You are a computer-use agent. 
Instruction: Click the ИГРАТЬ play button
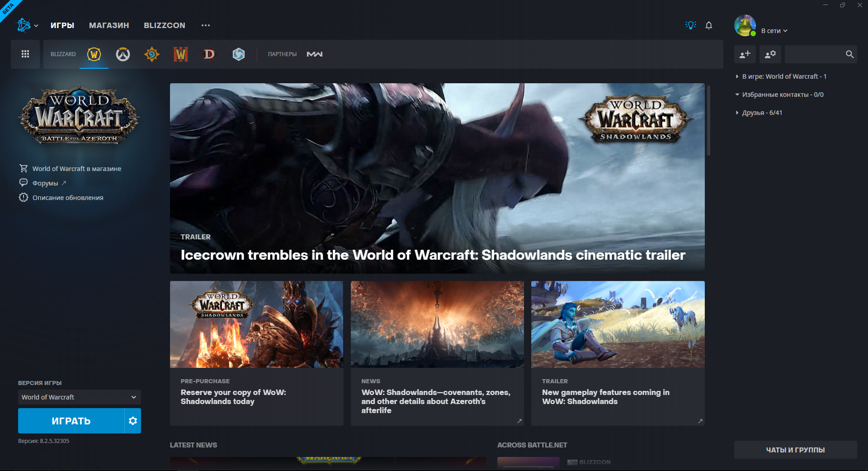(71, 421)
